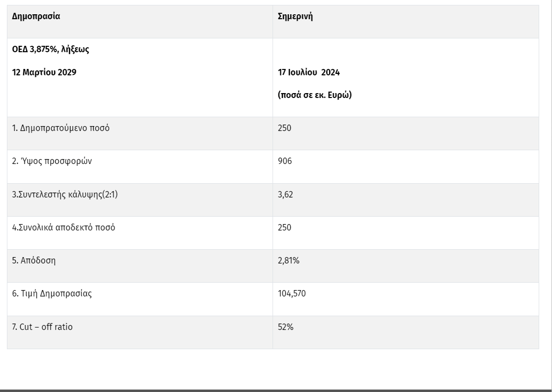Click the 250 value beside Συνολικά αποδεκτό ποσό
552x392 pixels.
[x=285, y=228]
